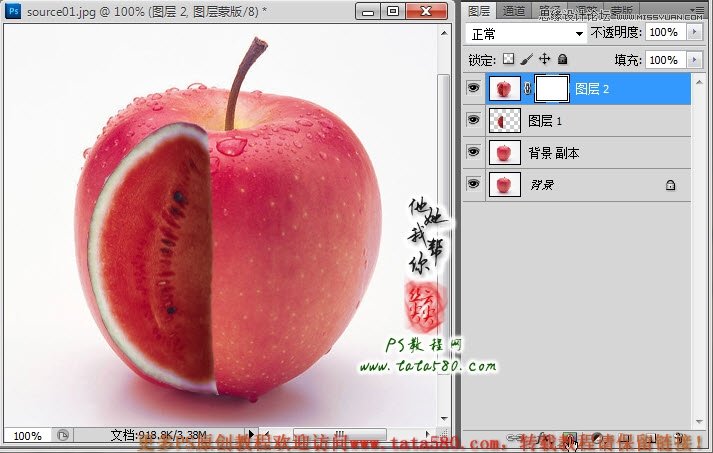713x453 pixels.
Task: Click Layers panel scroll-up arrow
Action: (x=699, y=82)
